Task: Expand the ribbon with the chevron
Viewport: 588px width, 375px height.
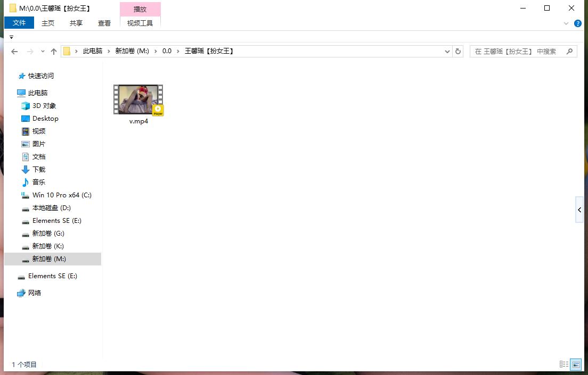Action: point(566,23)
